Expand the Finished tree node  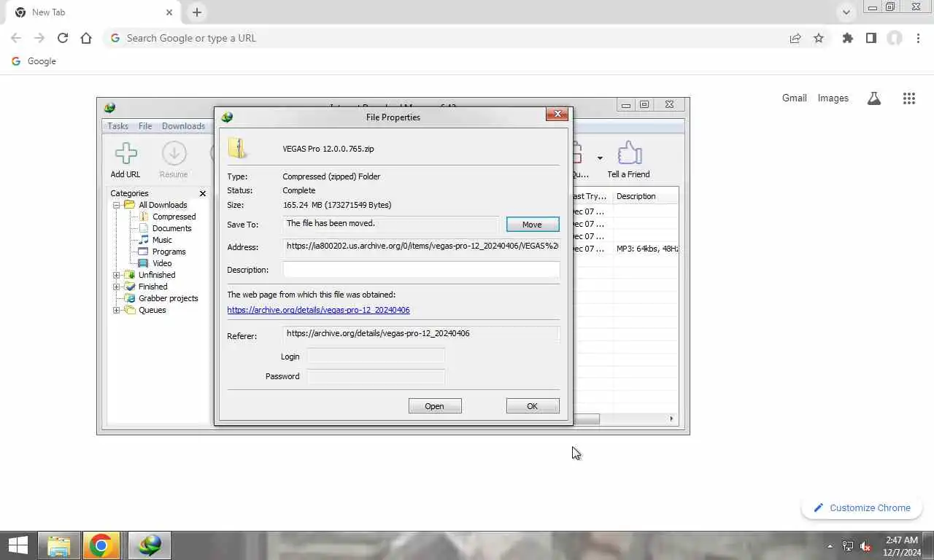click(116, 287)
